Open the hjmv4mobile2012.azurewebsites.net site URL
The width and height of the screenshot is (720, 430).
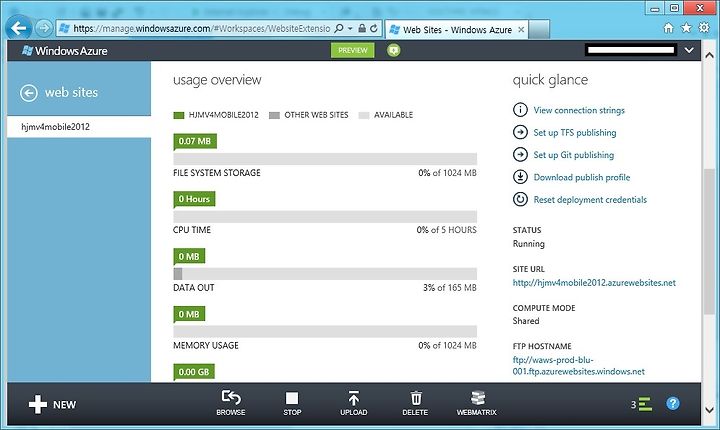pos(594,283)
